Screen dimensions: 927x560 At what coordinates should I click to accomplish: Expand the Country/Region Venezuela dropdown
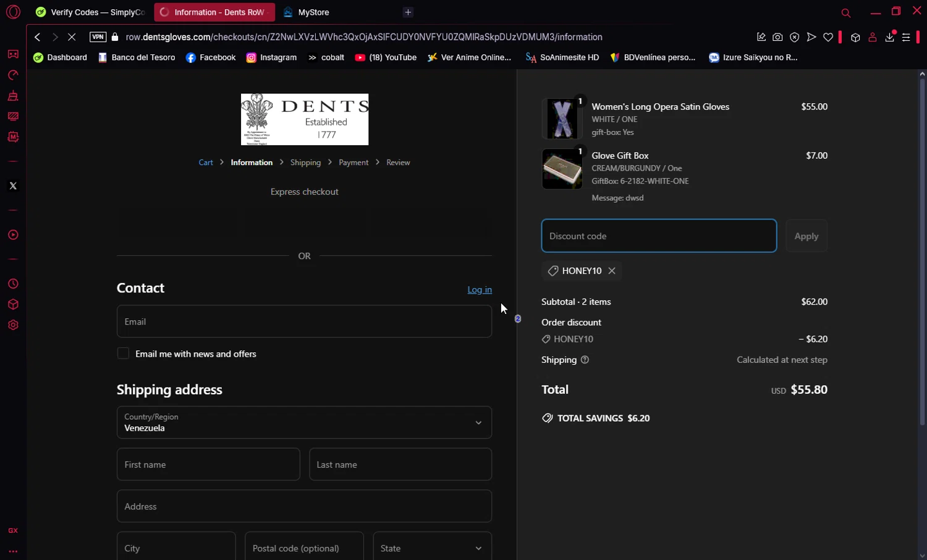304,423
